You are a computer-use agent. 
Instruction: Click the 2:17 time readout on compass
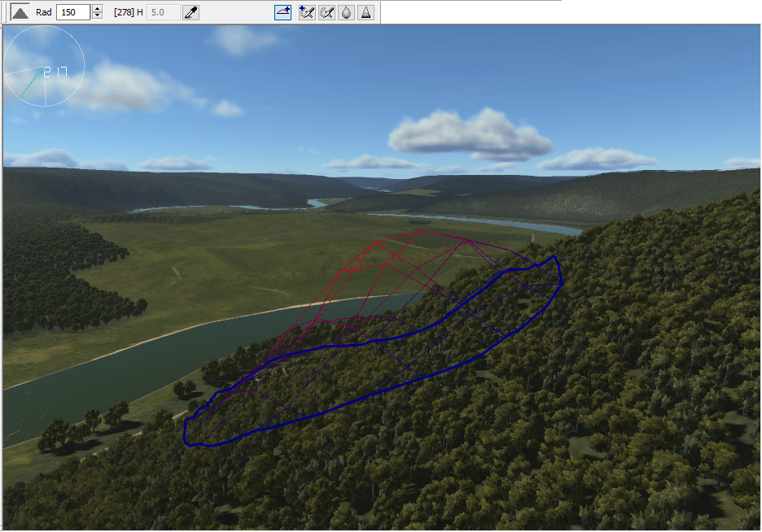tap(55, 72)
